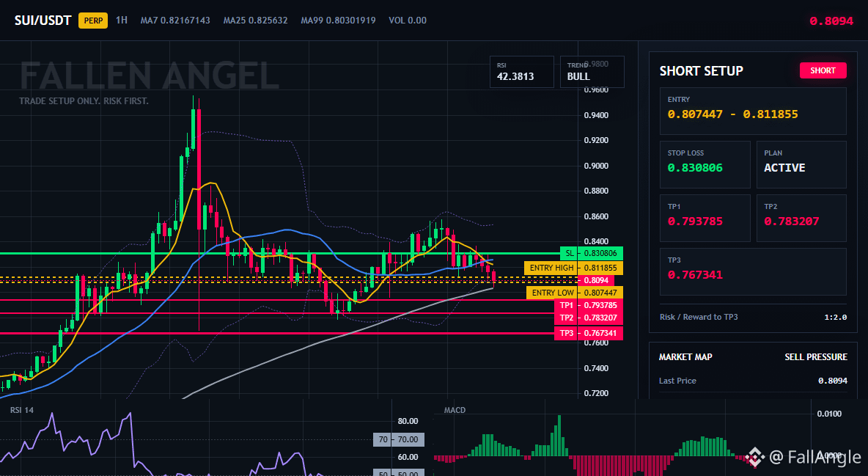Click the 70 level tag in RSI pane
Screen dimensions: 868x476
399,439
